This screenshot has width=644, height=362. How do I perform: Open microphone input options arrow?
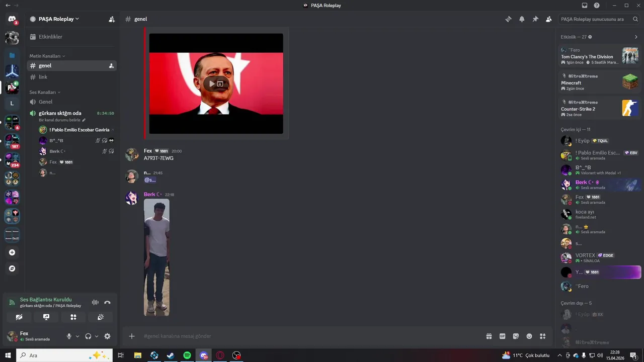(x=77, y=336)
